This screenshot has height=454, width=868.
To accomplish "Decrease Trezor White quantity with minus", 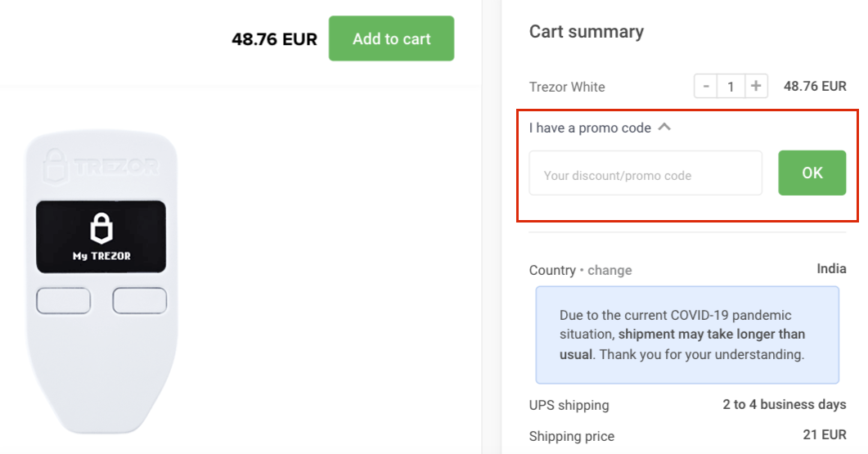I will [x=706, y=87].
